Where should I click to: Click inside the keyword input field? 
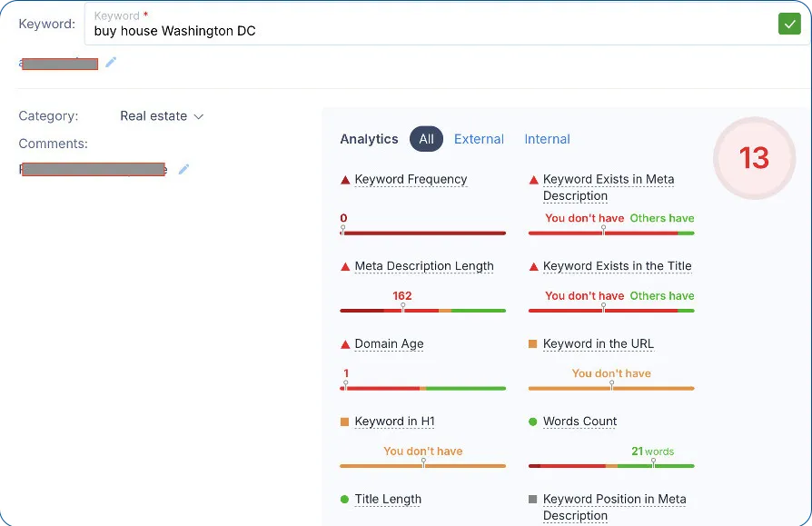(363, 30)
